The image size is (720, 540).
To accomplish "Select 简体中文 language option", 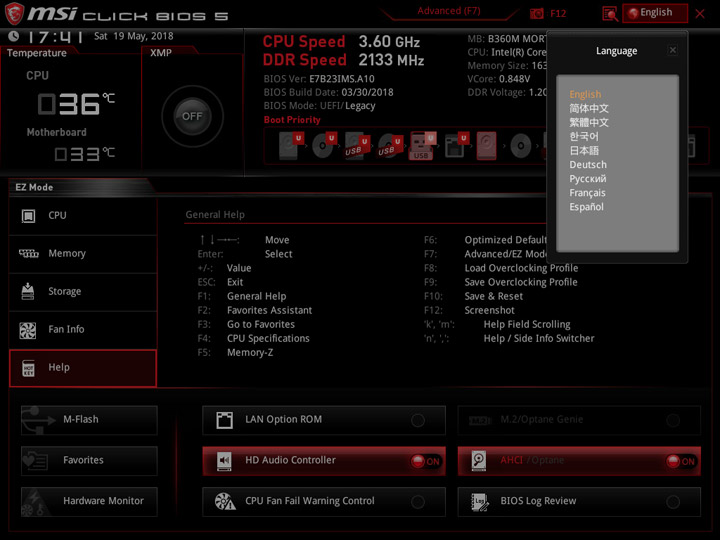I will tap(589, 108).
